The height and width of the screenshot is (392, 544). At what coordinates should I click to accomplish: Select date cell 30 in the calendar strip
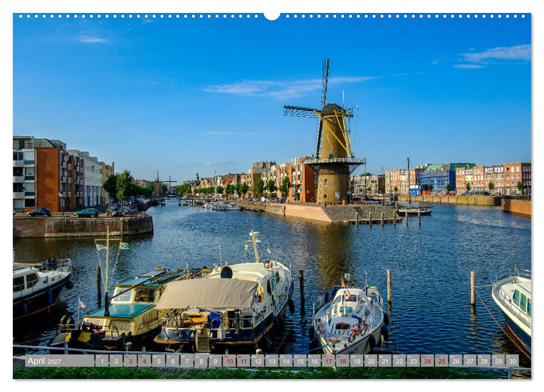(x=513, y=361)
